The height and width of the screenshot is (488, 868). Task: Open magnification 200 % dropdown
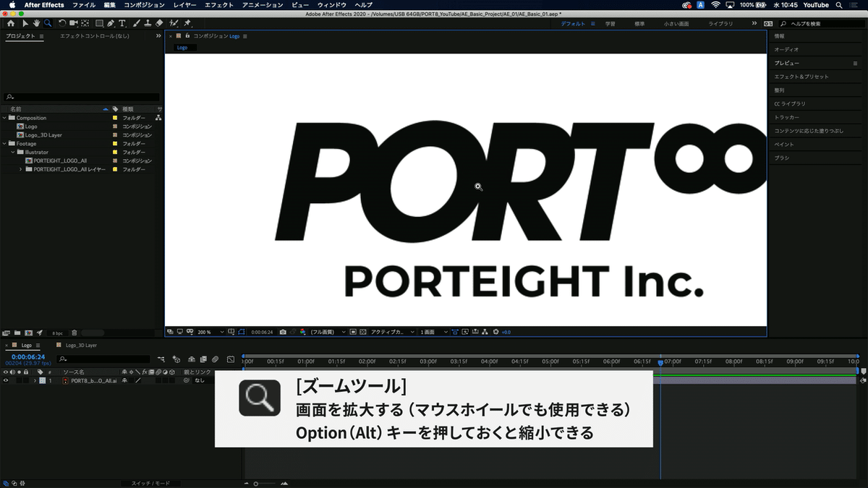(x=209, y=332)
